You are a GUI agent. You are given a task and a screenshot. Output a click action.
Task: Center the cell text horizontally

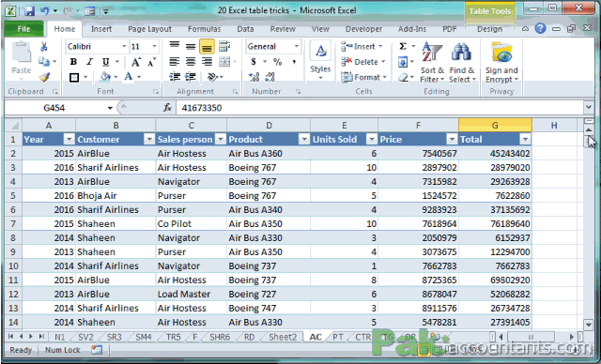tap(191, 62)
